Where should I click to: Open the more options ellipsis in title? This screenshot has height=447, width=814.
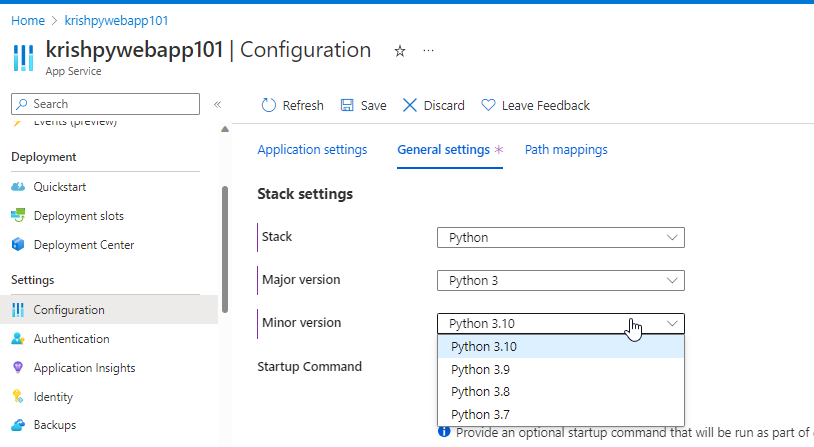(428, 50)
